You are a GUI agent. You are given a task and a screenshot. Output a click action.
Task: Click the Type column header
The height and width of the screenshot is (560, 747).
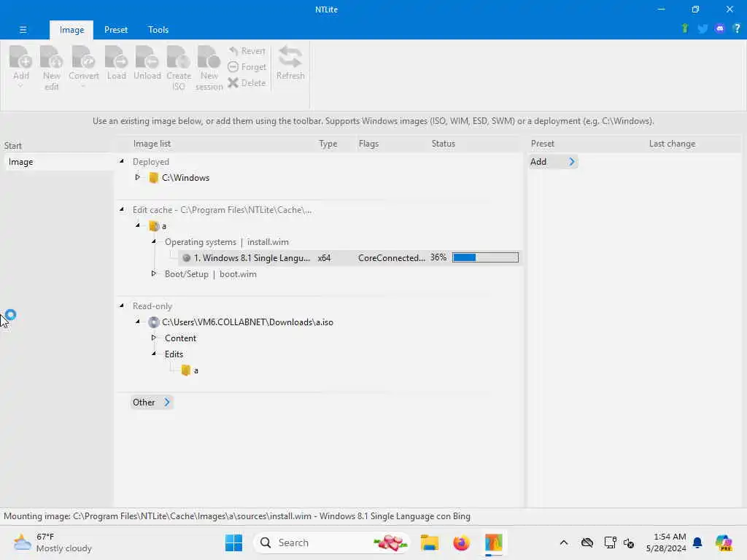click(x=328, y=144)
